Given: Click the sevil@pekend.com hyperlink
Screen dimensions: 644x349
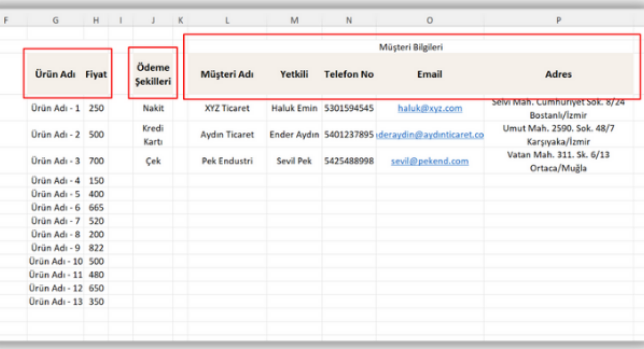Looking at the screenshot, I should click(x=430, y=161).
